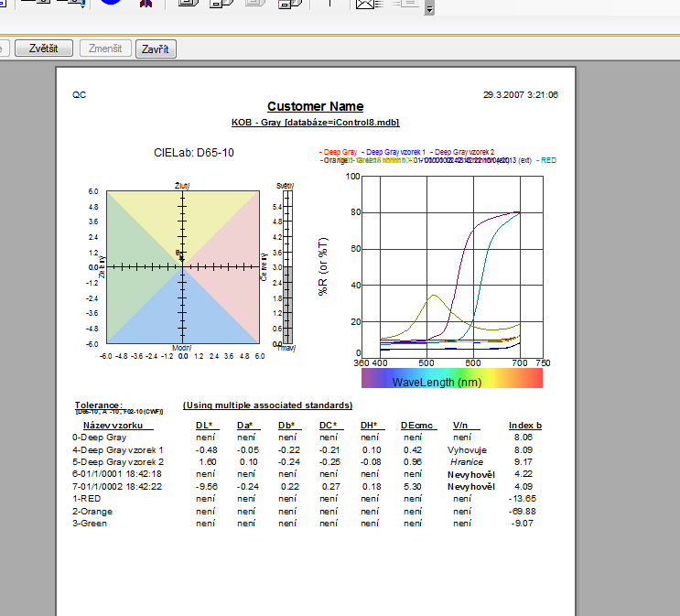Click the Index b column header

pyautogui.click(x=525, y=425)
